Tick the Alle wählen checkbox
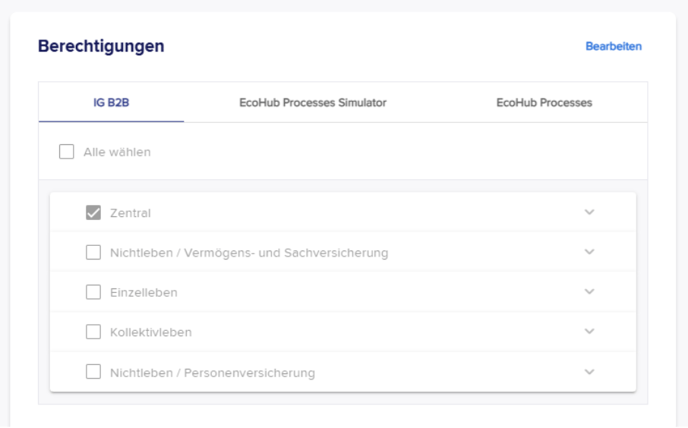 [67, 152]
